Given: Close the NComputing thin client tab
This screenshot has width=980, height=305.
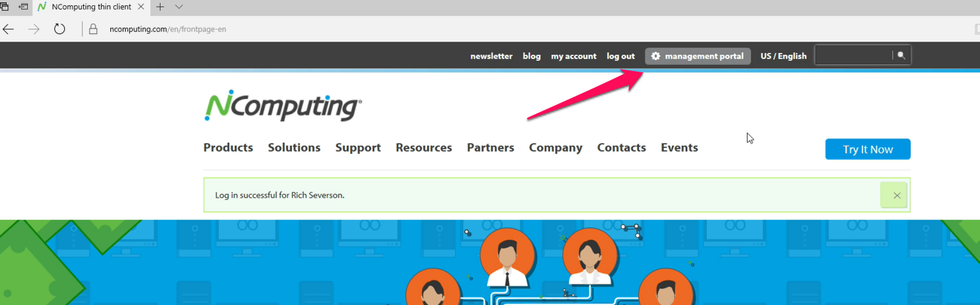Looking at the screenshot, I should (x=141, y=7).
